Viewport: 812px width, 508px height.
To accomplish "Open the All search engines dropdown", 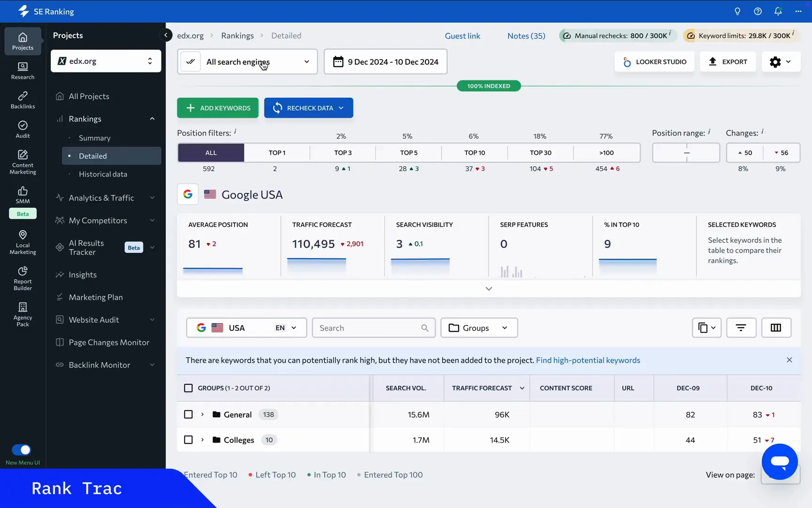I will click(247, 62).
